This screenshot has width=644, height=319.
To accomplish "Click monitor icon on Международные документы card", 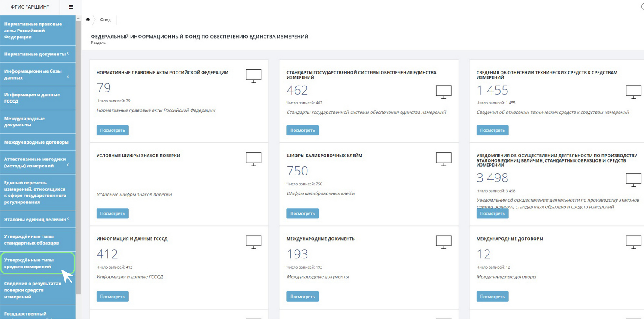I will coord(444,242).
